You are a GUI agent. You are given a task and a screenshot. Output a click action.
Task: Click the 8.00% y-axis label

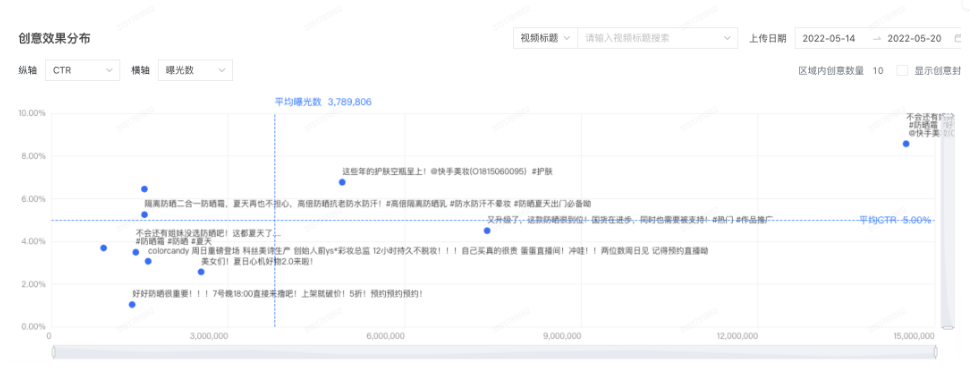34,157
